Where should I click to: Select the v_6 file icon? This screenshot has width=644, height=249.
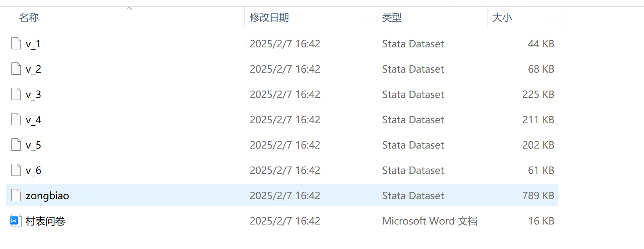[16, 170]
